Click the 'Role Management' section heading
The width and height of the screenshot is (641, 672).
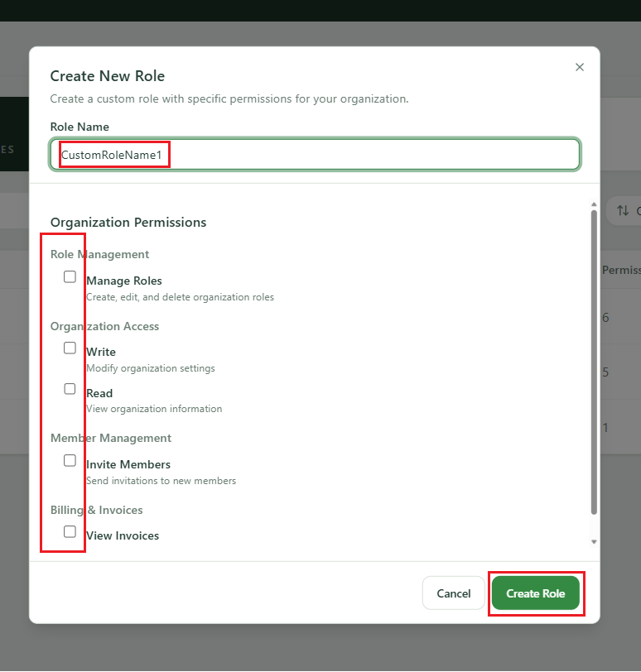(99, 255)
